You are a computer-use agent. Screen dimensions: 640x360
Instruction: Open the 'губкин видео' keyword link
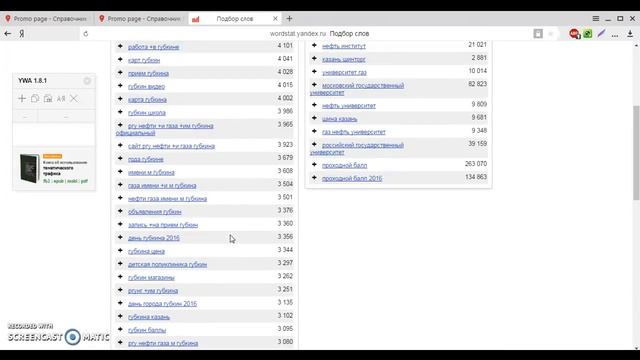point(146,87)
